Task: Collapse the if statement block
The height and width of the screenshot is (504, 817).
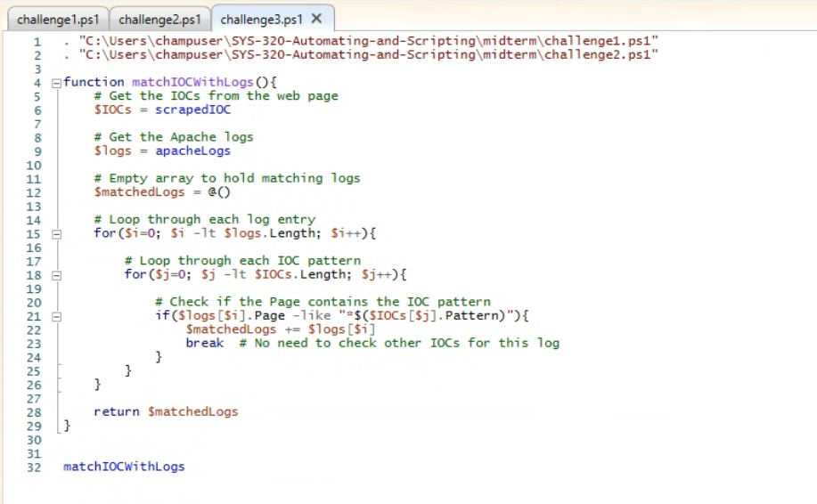Action: click(x=57, y=316)
